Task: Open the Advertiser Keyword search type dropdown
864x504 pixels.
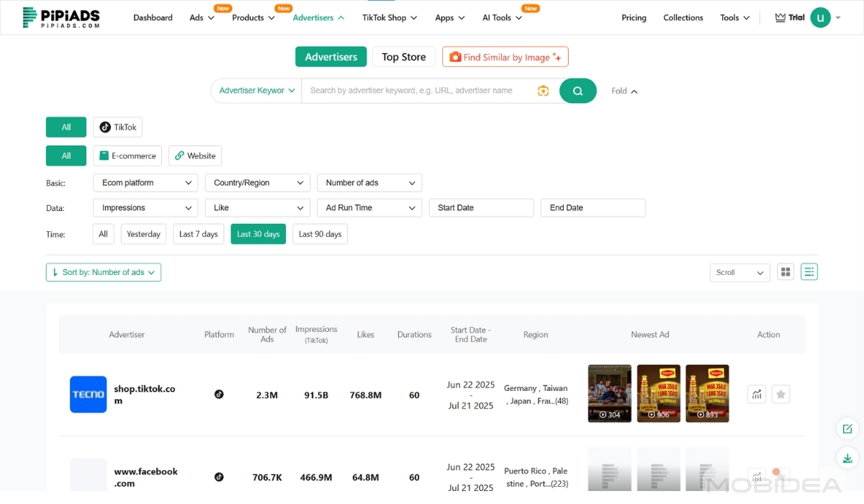Action: point(256,91)
